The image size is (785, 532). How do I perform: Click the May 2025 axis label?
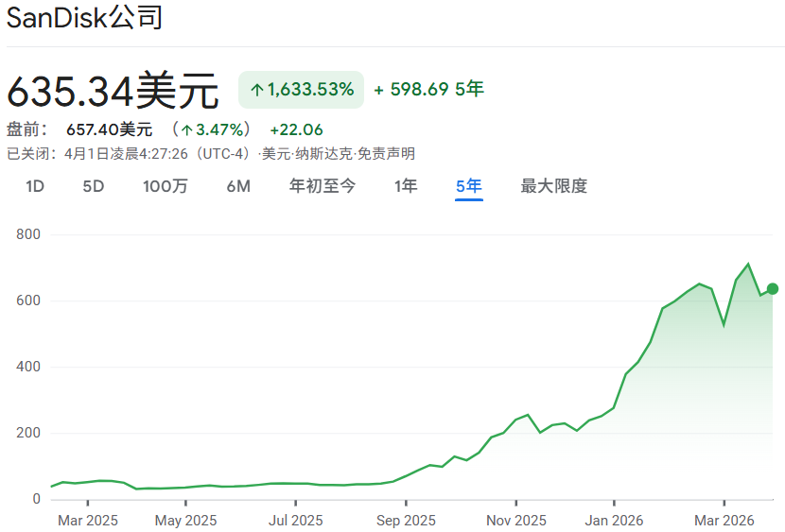coord(185,521)
